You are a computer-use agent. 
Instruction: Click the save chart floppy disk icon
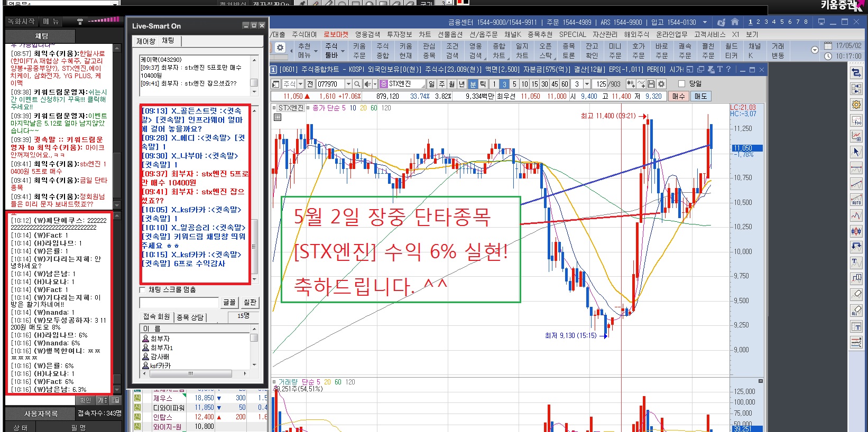point(651,84)
